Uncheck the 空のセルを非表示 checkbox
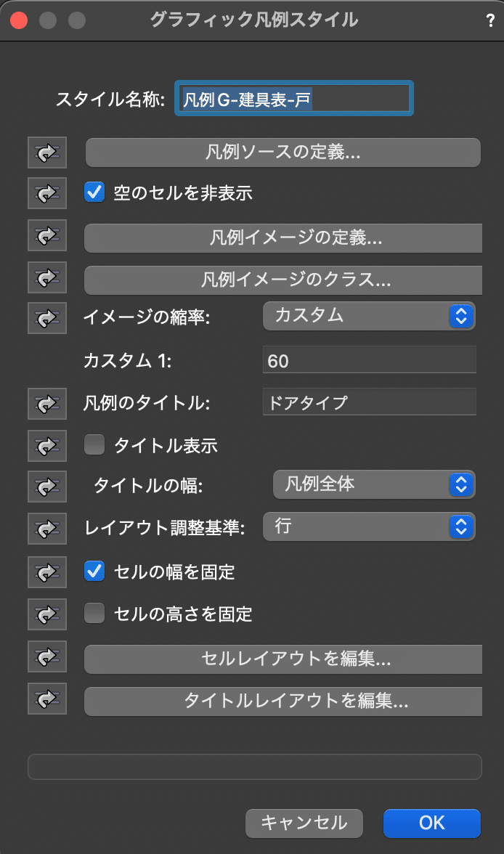 [94, 192]
